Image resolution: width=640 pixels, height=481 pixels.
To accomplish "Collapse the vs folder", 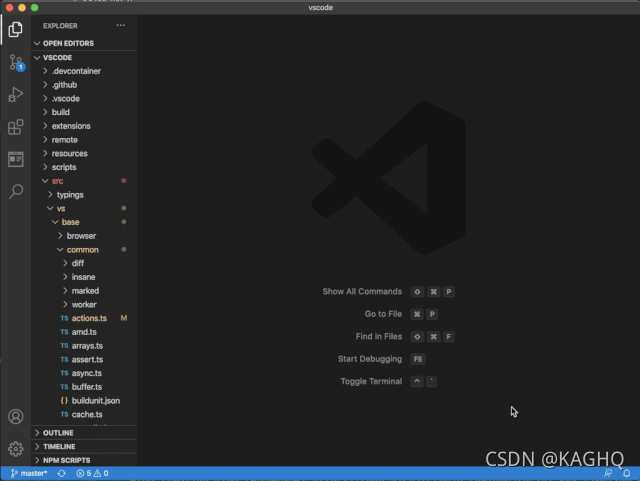I will (x=84, y=209).
